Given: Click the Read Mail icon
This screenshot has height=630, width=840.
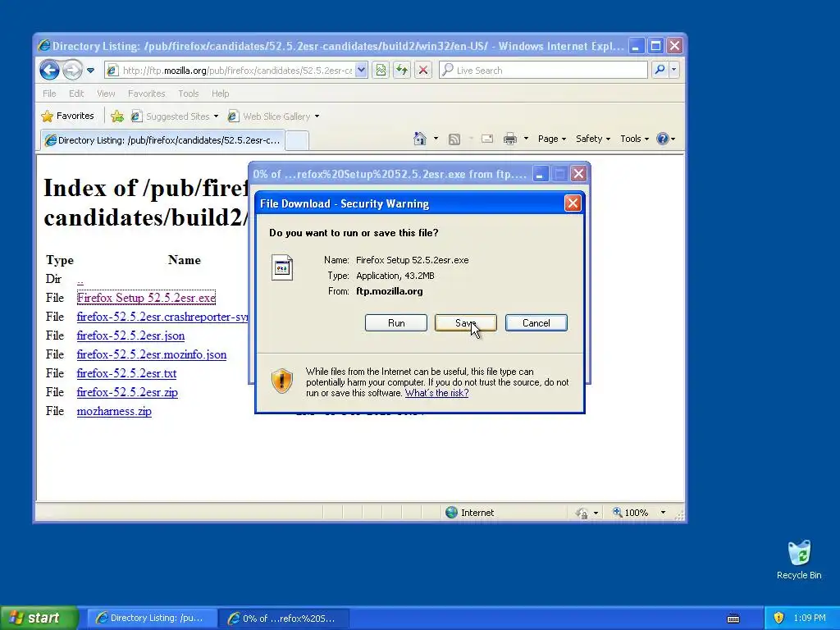Looking at the screenshot, I should pyautogui.click(x=487, y=139).
